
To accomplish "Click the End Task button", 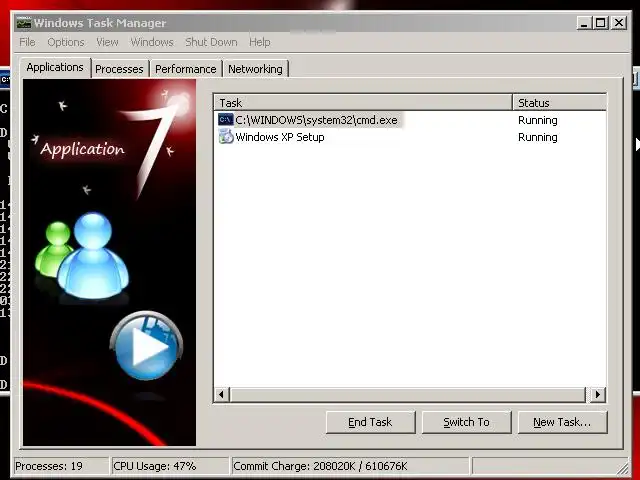I will coord(370,422).
